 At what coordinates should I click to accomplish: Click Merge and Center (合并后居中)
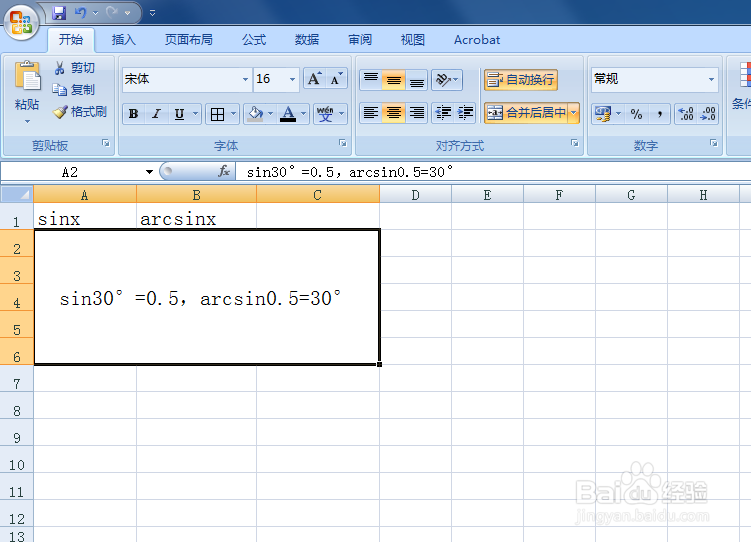point(526,113)
